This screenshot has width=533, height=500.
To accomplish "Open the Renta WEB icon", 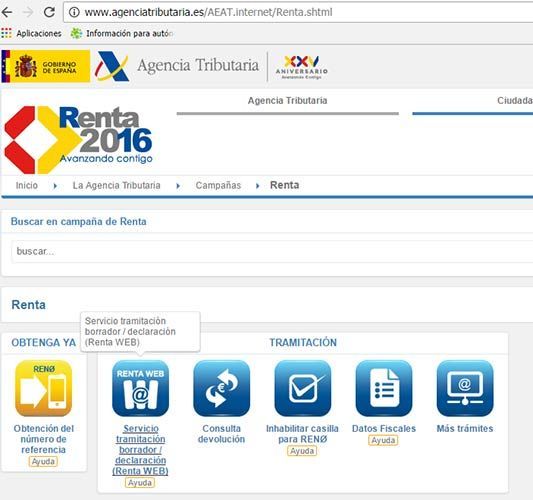I will (140, 389).
